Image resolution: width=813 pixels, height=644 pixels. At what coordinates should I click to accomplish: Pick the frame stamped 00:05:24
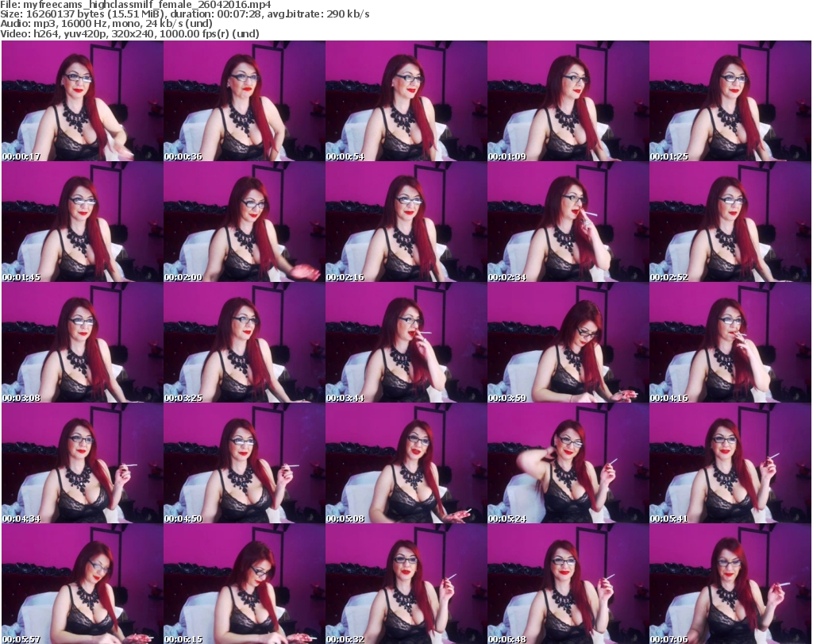click(568, 463)
